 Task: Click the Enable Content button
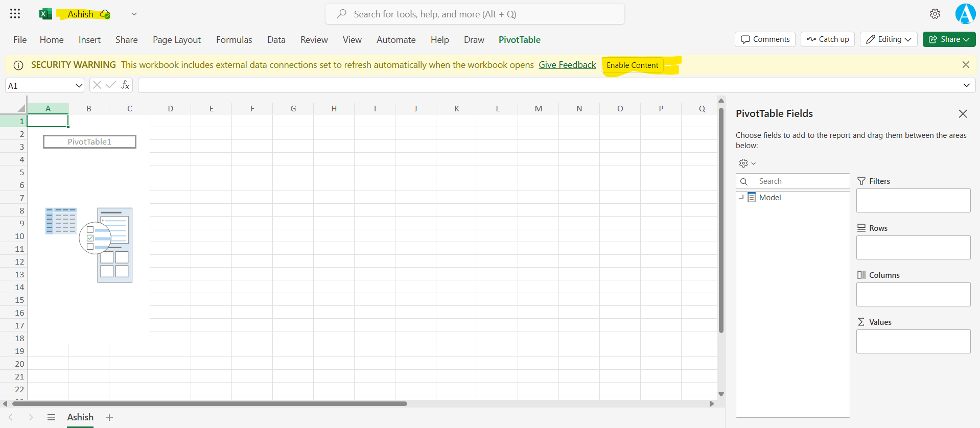632,65
